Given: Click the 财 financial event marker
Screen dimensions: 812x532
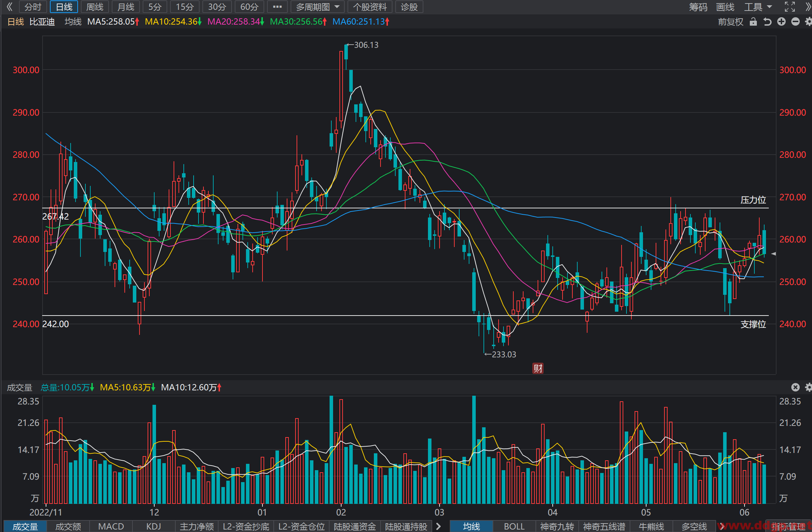Looking at the screenshot, I should (x=538, y=368).
